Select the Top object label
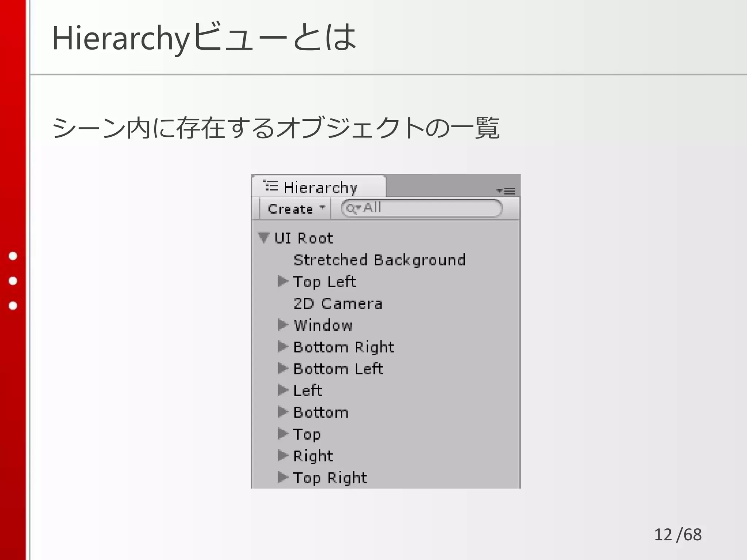 [307, 435]
